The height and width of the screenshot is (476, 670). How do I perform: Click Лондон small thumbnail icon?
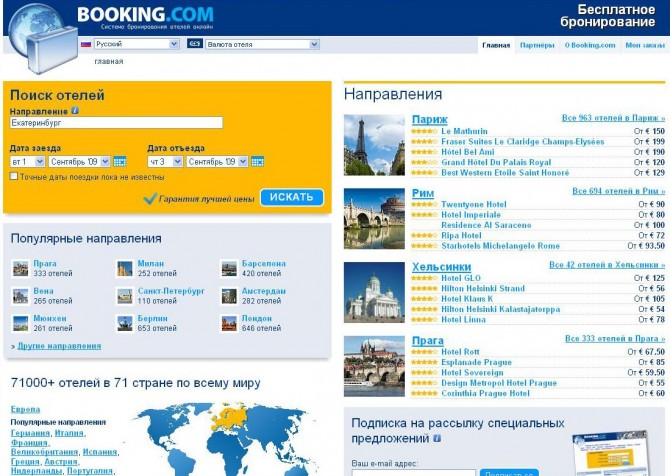tap(229, 323)
